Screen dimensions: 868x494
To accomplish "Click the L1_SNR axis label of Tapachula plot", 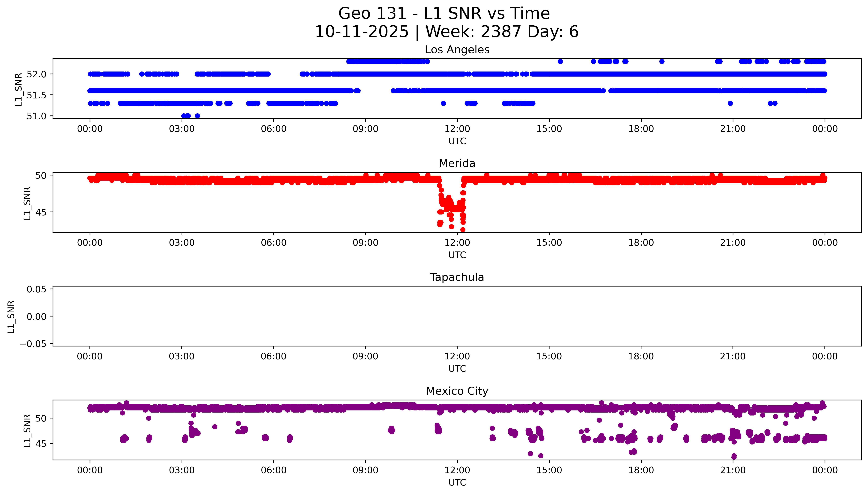I will click(x=11, y=317).
